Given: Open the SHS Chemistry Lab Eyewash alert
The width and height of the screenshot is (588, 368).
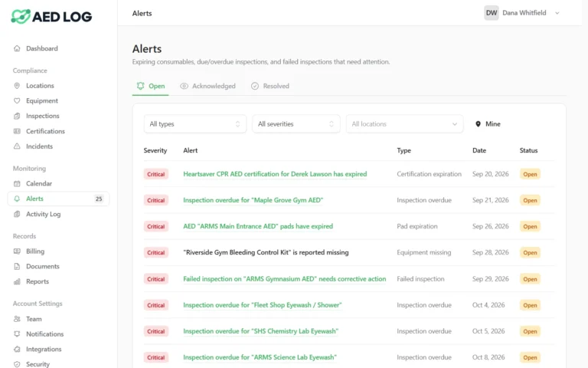Looking at the screenshot, I should 260,331.
